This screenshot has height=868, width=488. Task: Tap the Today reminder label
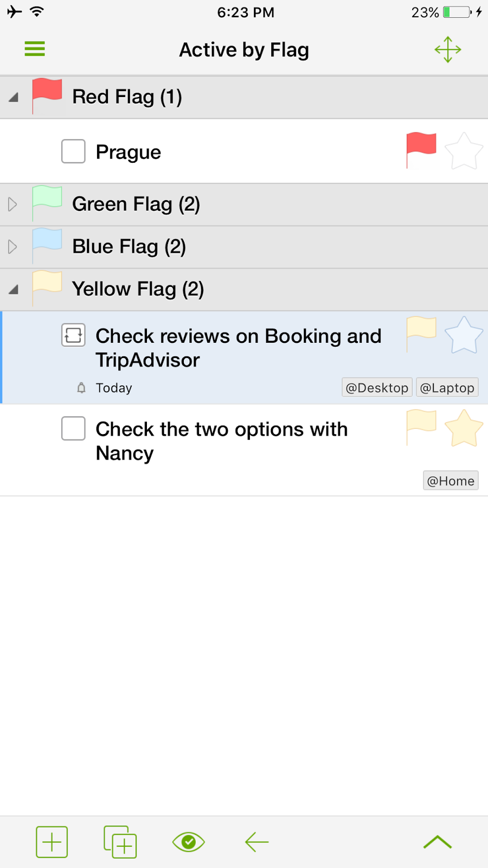pyautogui.click(x=113, y=387)
